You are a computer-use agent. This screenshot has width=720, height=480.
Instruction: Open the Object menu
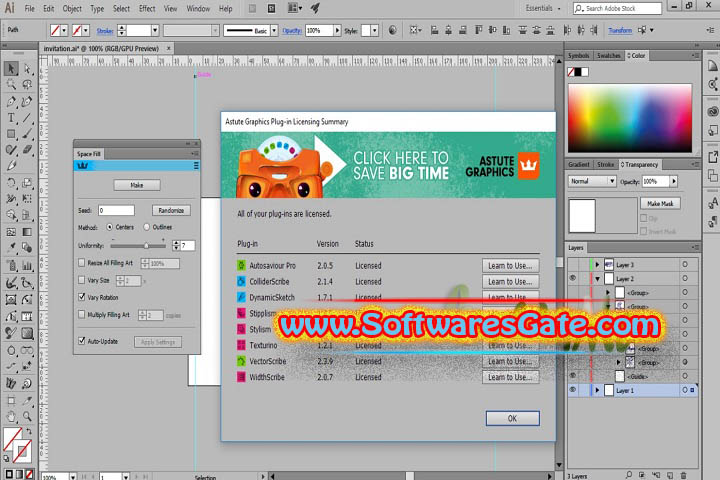[72, 8]
